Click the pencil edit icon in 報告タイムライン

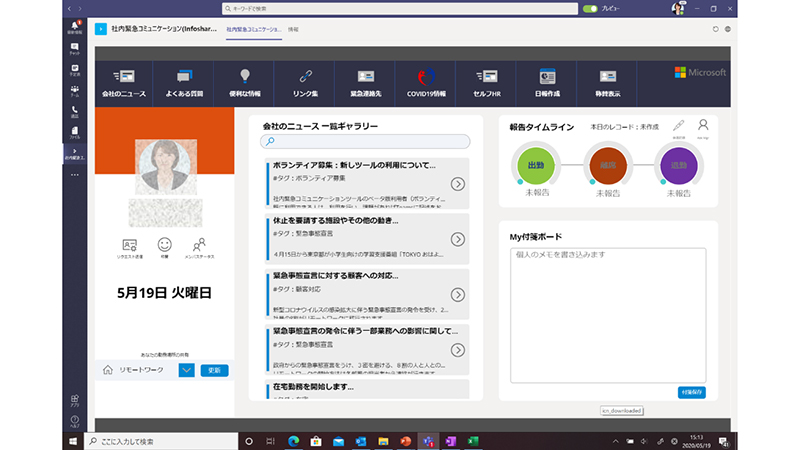[x=679, y=126]
